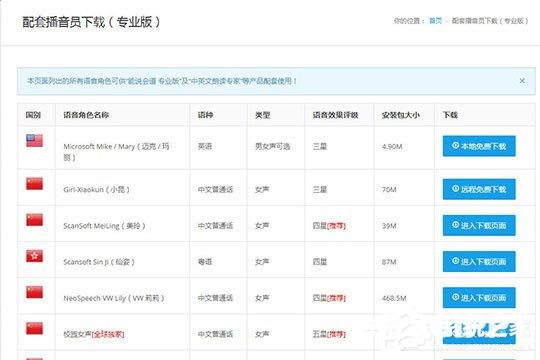
Task: Click the US flag icon in Microsoft Mike row
Action: [x=34, y=141]
